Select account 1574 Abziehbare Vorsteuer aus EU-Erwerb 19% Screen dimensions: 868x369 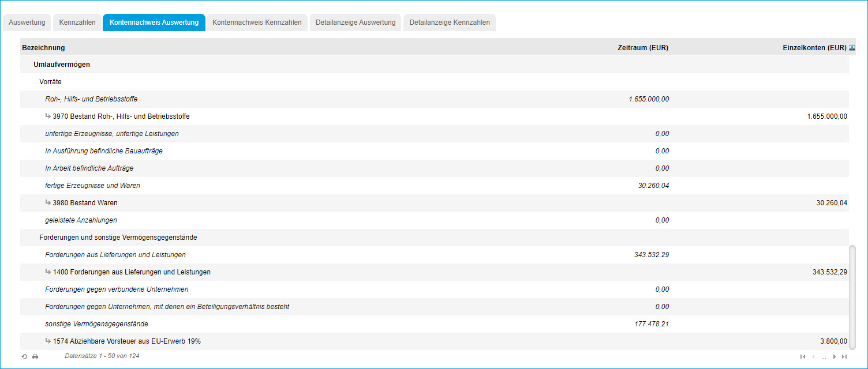click(x=435, y=341)
